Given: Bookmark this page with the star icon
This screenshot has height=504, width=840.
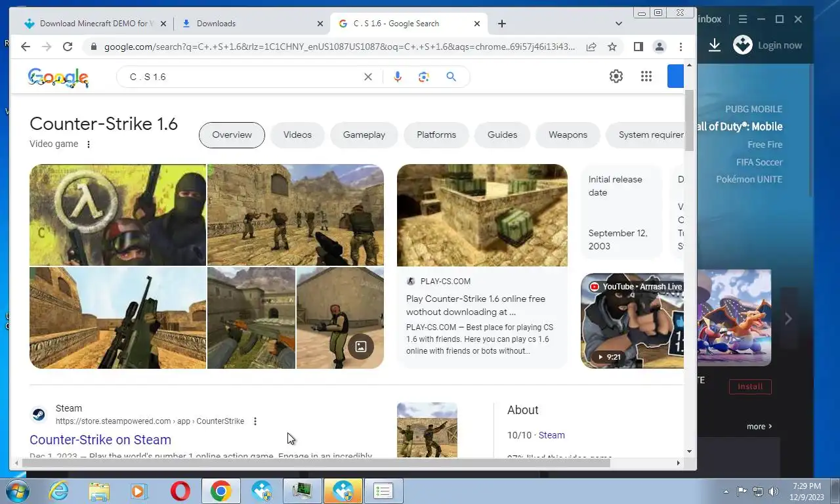Looking at the screenshot, I should [612, 47].
